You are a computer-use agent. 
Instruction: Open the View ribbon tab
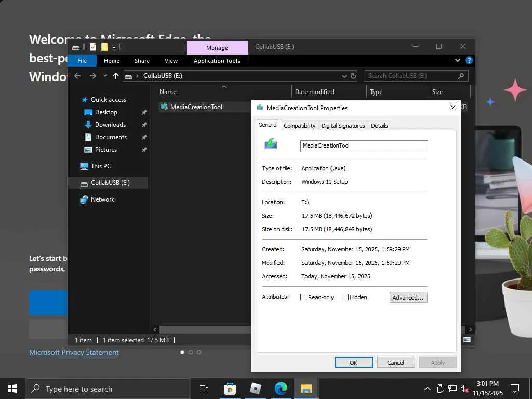pos(171,61)
